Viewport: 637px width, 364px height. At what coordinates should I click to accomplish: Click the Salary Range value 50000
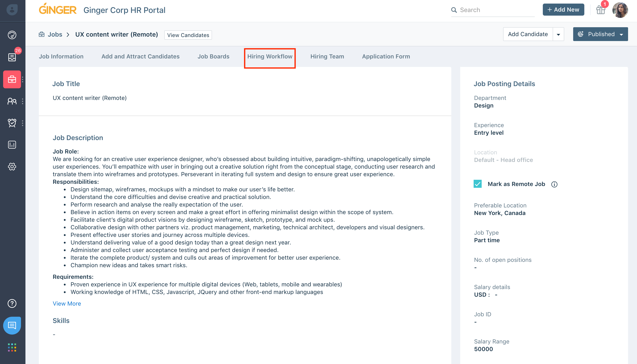pos(483,349)
